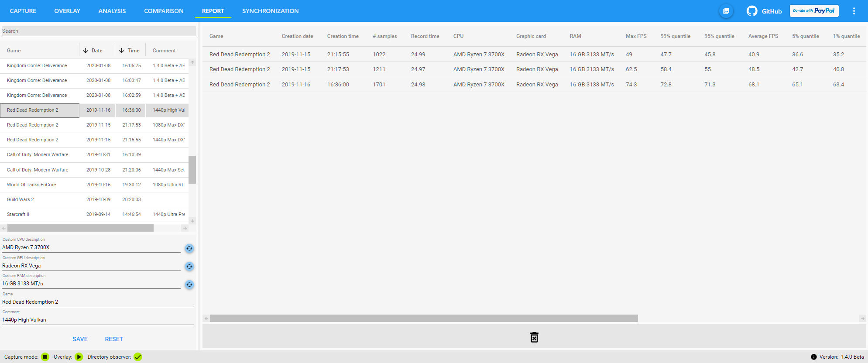The image size is (868, 363).
Task: Sort record list by Time arrow
Action: pyautogui.click(x=122, y=51)
